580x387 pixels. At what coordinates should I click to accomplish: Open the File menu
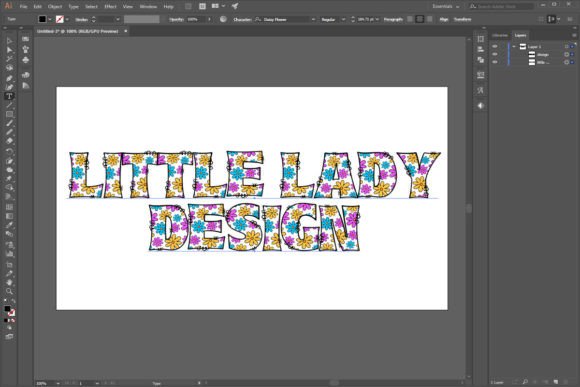click(x=23, y=6)
